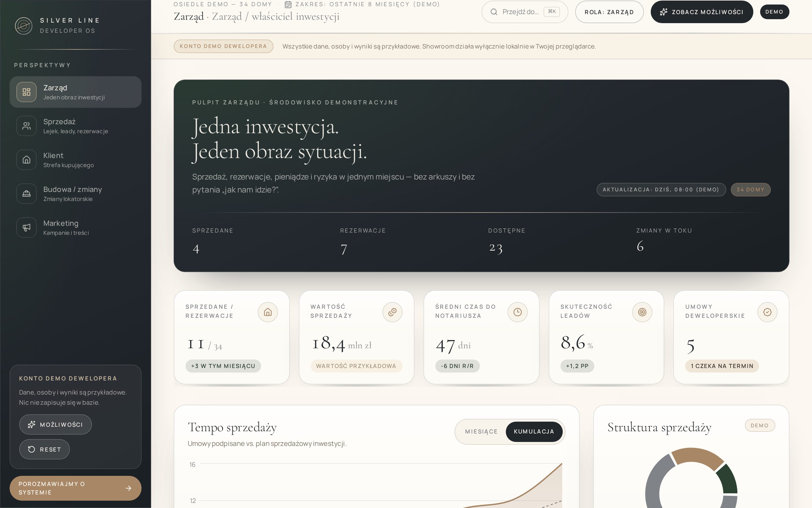The width and height of the screenshot is (812, 508).
Task: Open the Sprzedaż perspective
Action: [x=76, y=126]
